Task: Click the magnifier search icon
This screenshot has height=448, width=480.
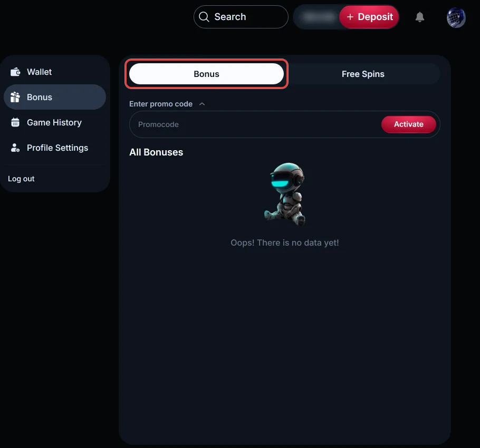Action: click(204, 17)
